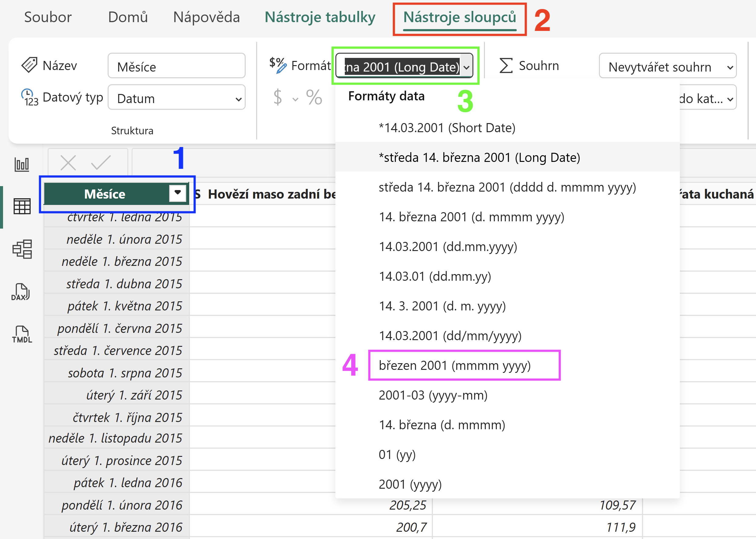Open the DAX query view icon
The width and height of the screenshot is (756, 539).
(x=21, y=292)
